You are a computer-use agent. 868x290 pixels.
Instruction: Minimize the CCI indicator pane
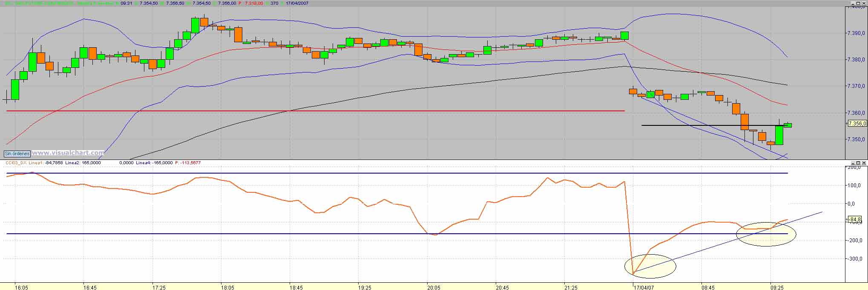coord(853,163)
